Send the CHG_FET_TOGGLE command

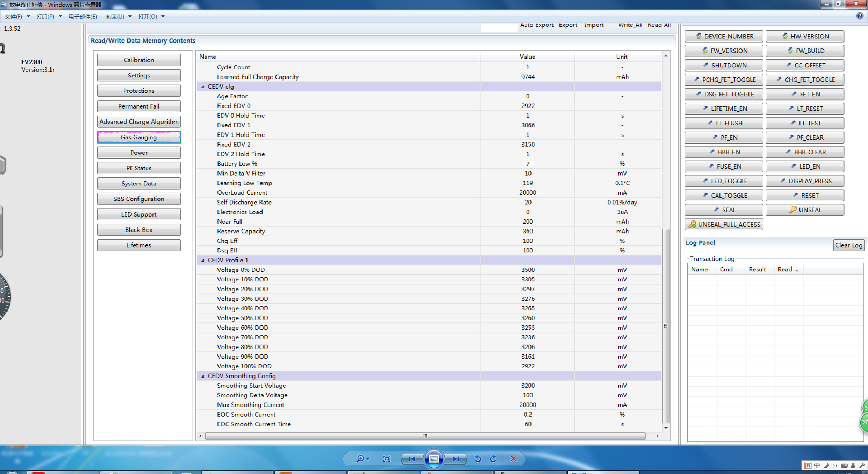(805, 80)
